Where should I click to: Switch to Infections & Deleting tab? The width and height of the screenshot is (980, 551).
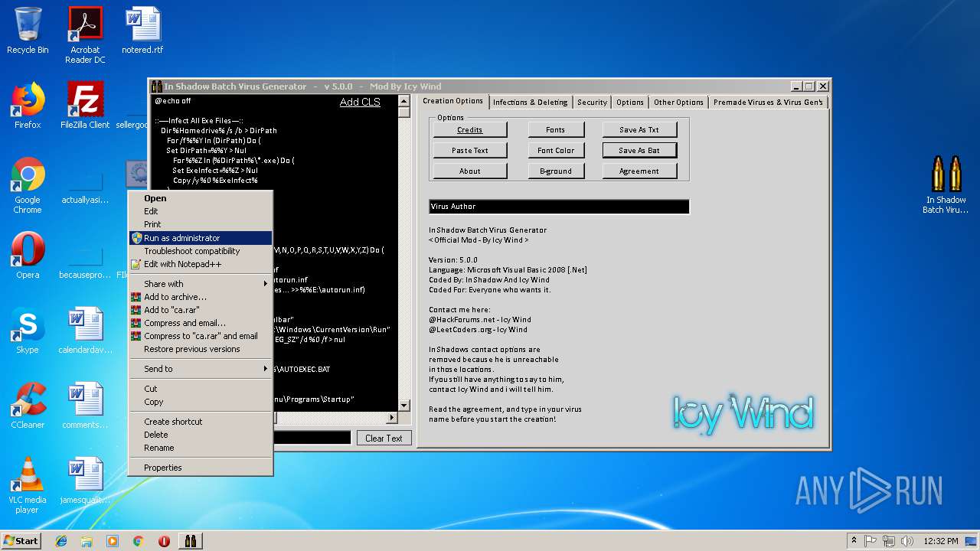530,102
